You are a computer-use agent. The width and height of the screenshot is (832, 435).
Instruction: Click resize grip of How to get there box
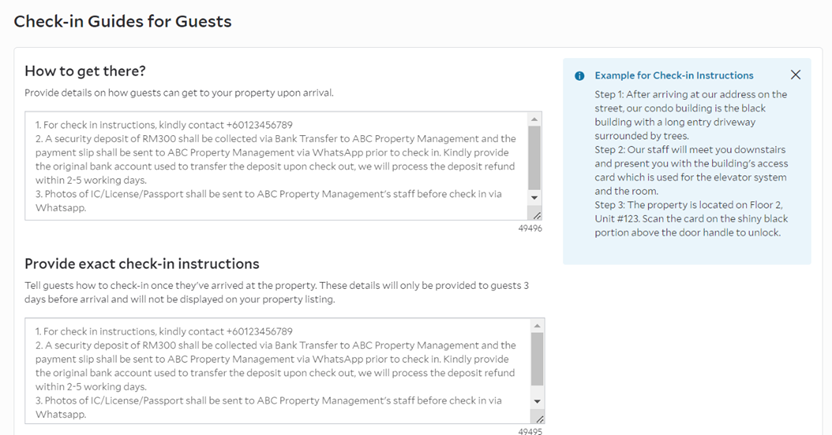tap(536, 215)
